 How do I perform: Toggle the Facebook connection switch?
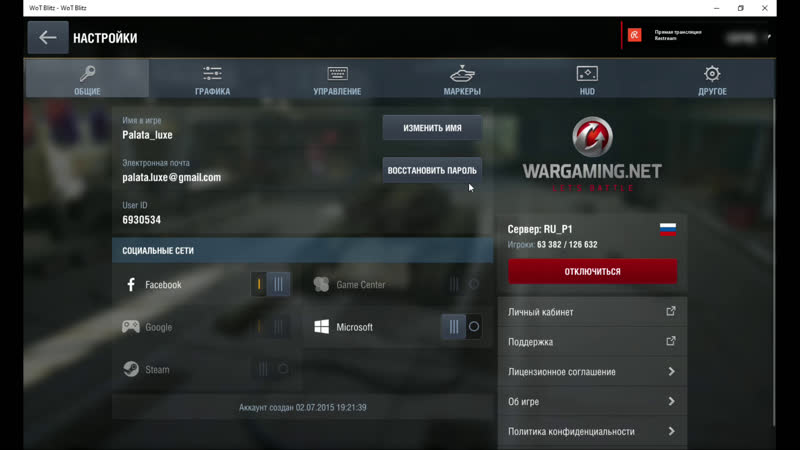coord(270,284)
